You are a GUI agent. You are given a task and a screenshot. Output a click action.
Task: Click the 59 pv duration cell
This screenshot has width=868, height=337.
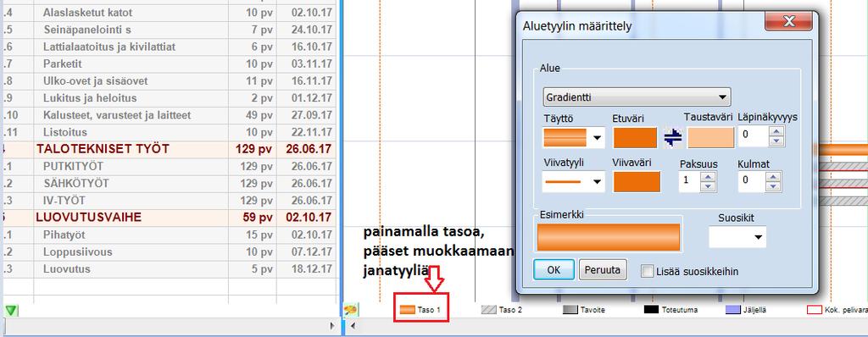point(253,218)
